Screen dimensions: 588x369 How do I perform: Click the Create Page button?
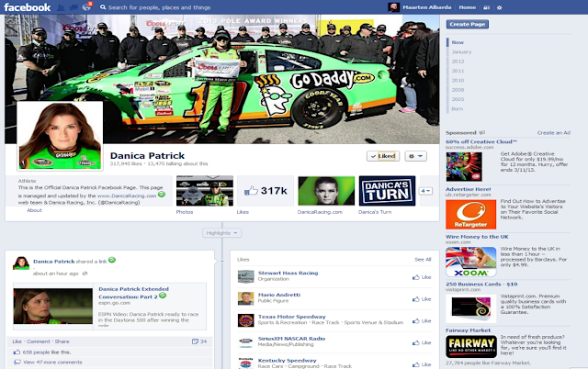pos(468,24)
